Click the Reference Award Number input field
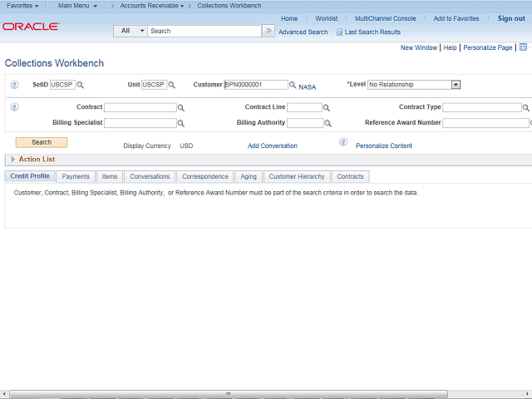The image size is (532, 399). coord(485,123)
